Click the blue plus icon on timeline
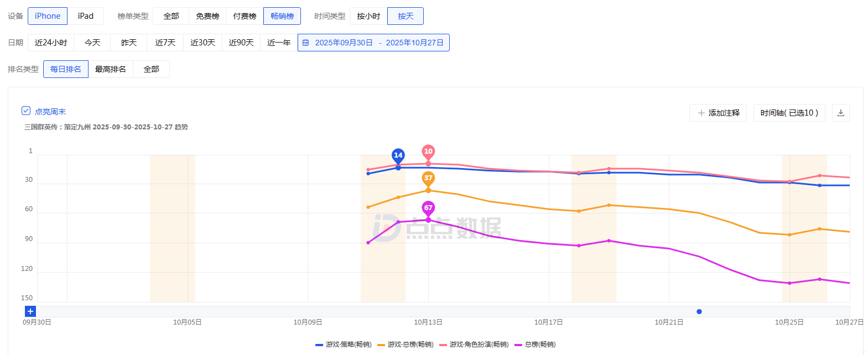Viewport: 868px width, 355px height. coord(30,311)
